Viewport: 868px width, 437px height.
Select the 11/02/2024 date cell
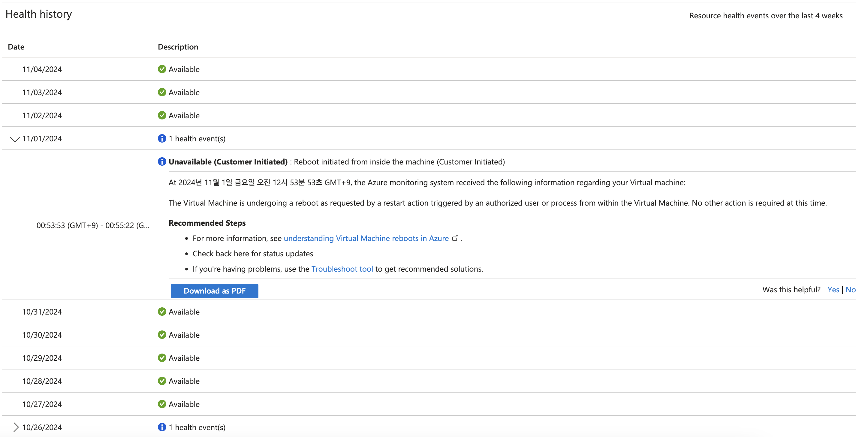42,116
